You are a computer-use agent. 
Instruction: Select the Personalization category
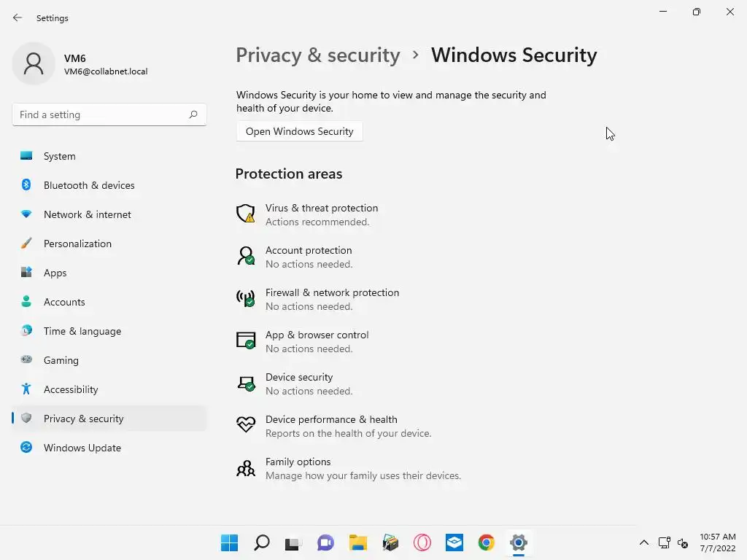click(x=77, y=244)
